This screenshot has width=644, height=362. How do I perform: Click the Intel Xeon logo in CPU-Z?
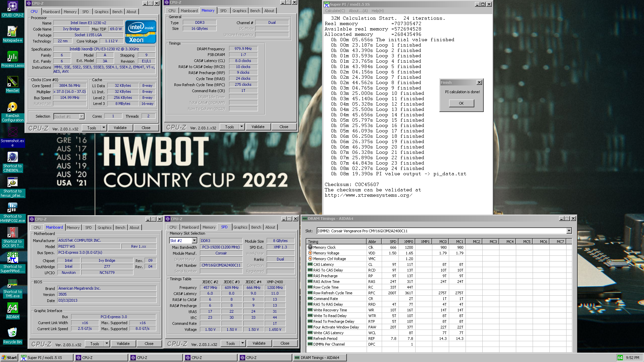[141, 32]
